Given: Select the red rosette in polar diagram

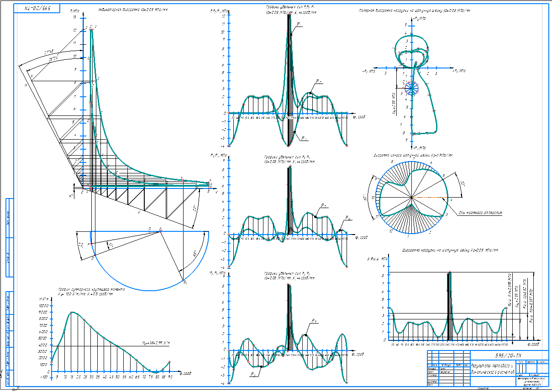Looking at the screenshot, I should click(x=412, y=88).
